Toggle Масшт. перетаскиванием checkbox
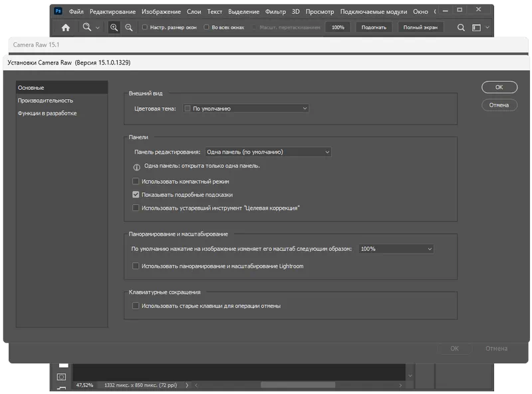This screenshot has width=532, height=394. coord(255,27)
